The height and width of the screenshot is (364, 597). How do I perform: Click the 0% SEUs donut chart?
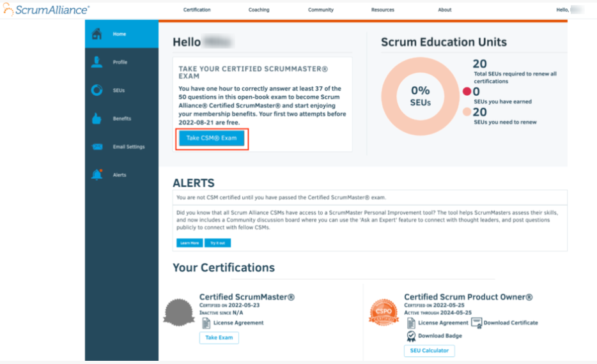[x=421, y=96]
